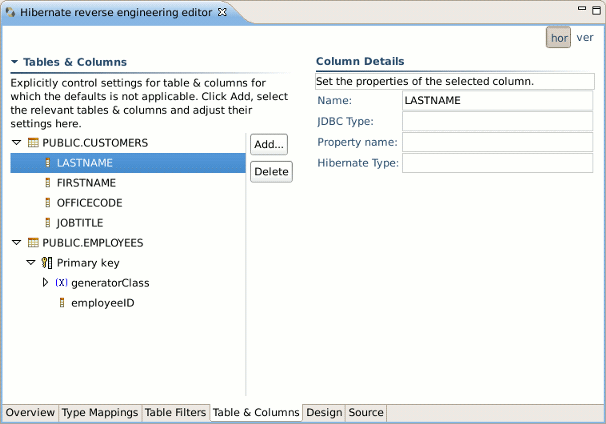Click the Delete button

(x=271, y=172)
